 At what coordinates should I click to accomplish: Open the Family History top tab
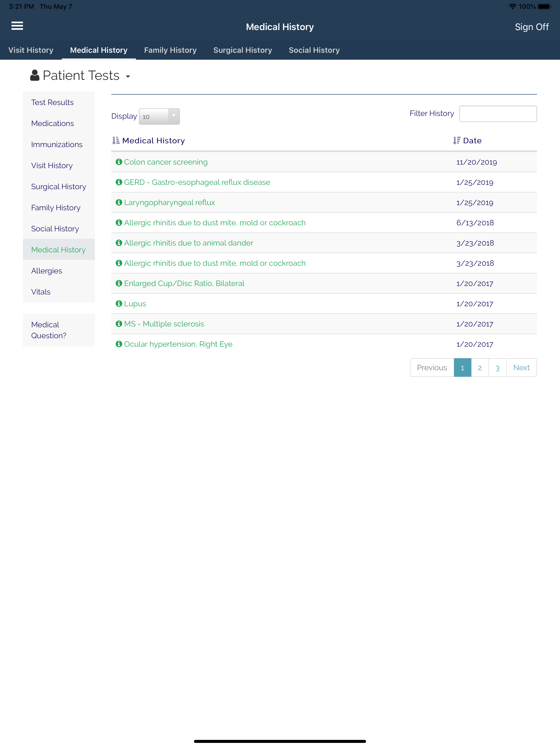coord(170,50)
